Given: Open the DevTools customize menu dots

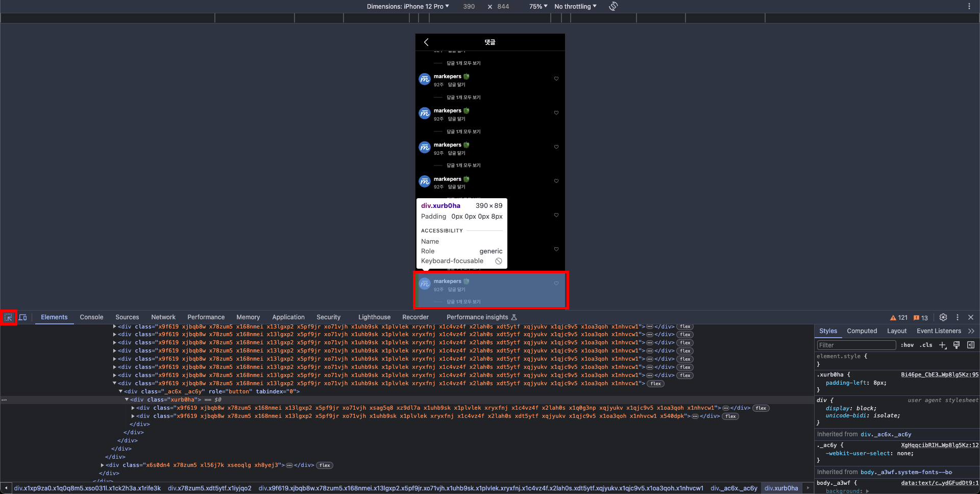Looking at the screenshot, I should pos(958,317).
